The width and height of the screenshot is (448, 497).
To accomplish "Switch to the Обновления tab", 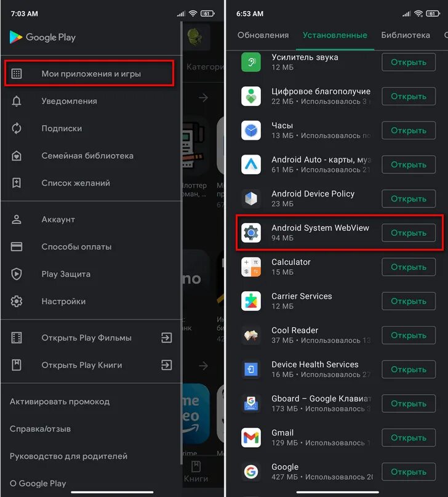I will pos(263,35).
